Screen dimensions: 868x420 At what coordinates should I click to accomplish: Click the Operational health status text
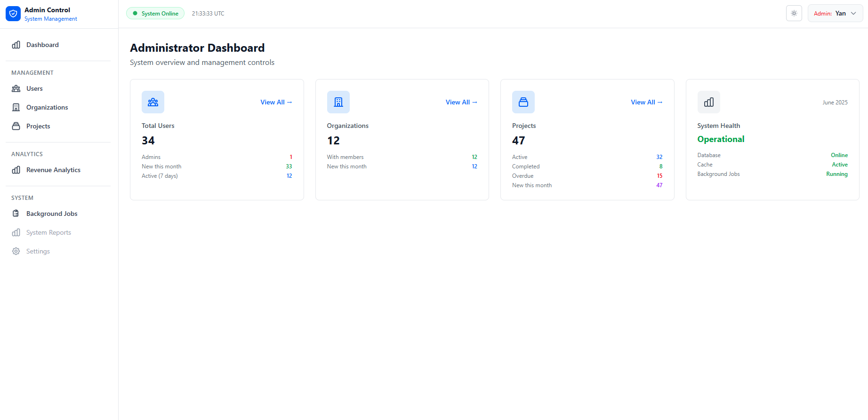[721, 139]
